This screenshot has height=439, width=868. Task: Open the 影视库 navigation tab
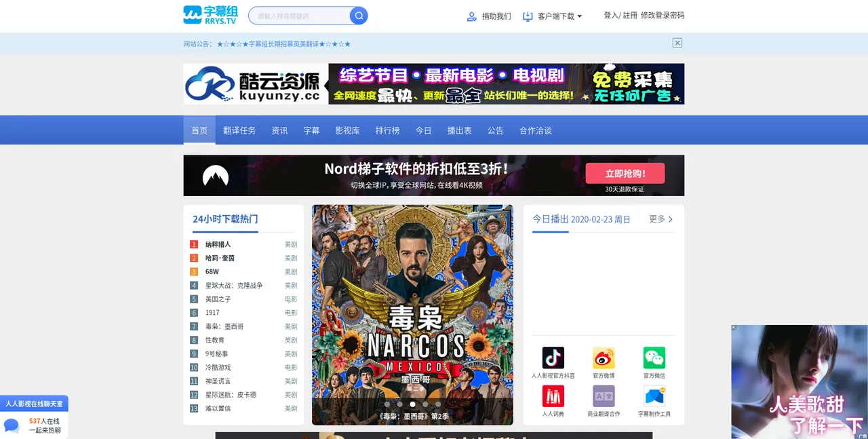pos(347,130)
